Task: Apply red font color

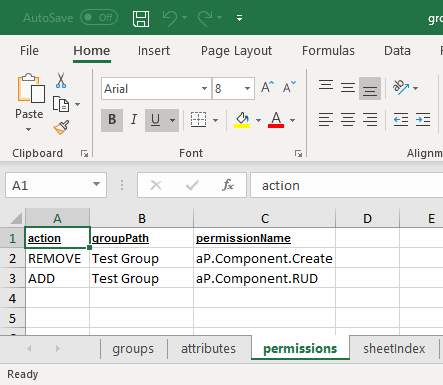Action: pos(276,120)
